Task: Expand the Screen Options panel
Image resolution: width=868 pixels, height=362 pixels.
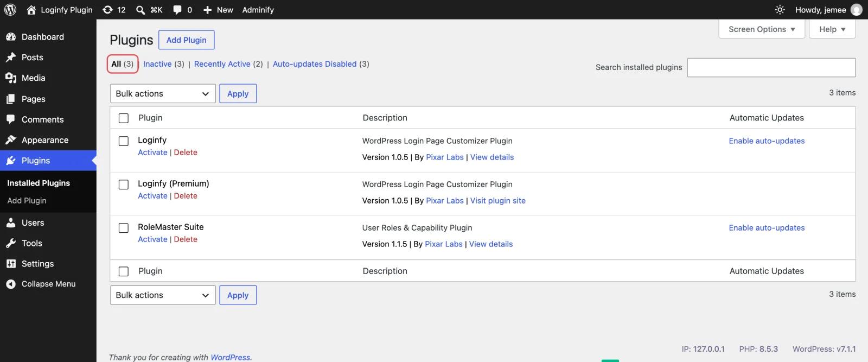Action: 762,29
